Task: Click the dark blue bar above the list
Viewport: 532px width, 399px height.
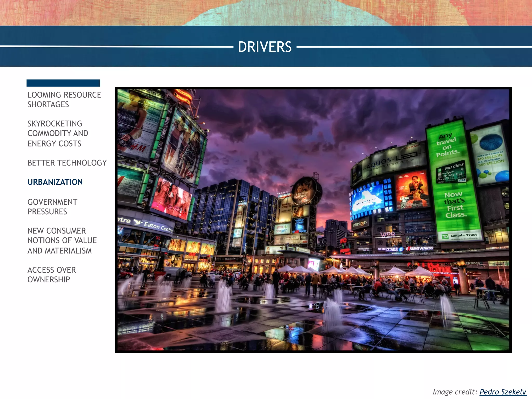Action: click(x=63, y=83)
